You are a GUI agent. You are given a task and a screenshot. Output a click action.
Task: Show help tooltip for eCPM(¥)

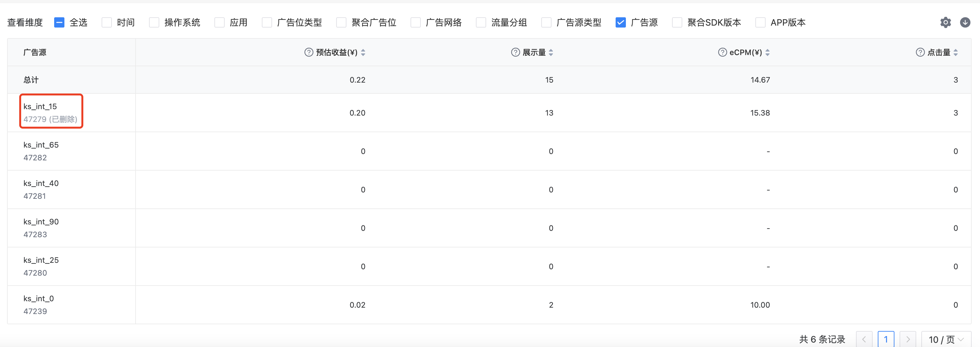(x=722, y=52)
